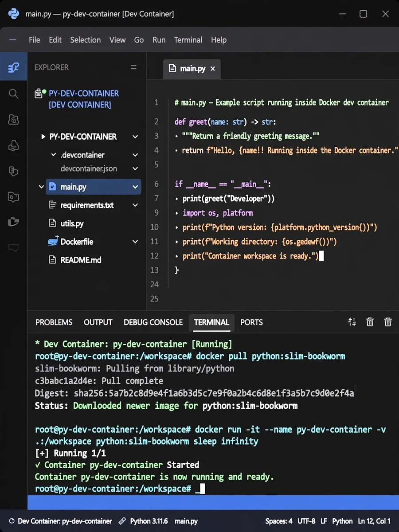The width and height of the screenshot is (399, 532).
Task: Select the TERMINAL panel tab
Action: tap(211, 322)
